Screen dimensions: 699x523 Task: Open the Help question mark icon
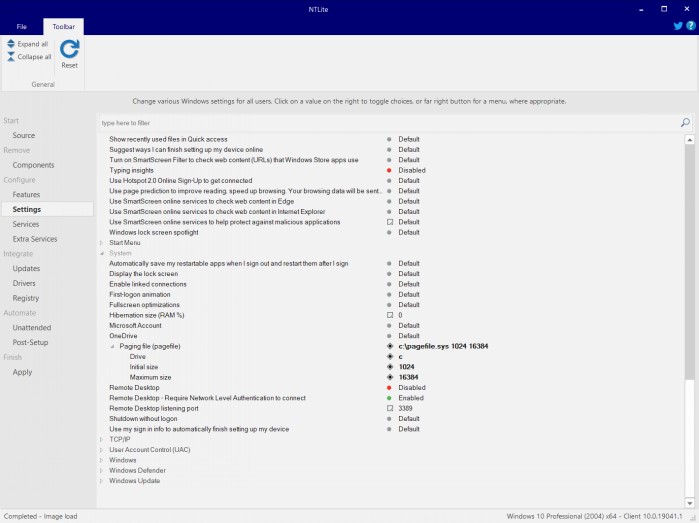point(691,26)
